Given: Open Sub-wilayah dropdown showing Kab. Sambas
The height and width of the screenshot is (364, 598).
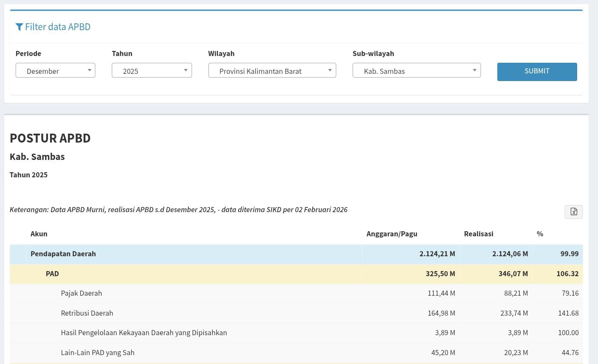Looking at the screenshot, I should [x=416, y=71].
